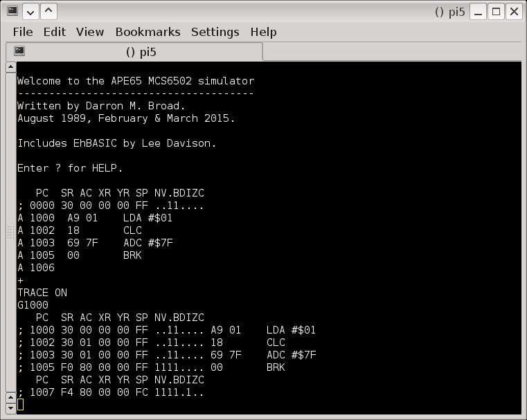Viewport: 527px width, 420px height.
Task: Click 'Enter ? for HELP.' line
Action: tap(70, 168)
